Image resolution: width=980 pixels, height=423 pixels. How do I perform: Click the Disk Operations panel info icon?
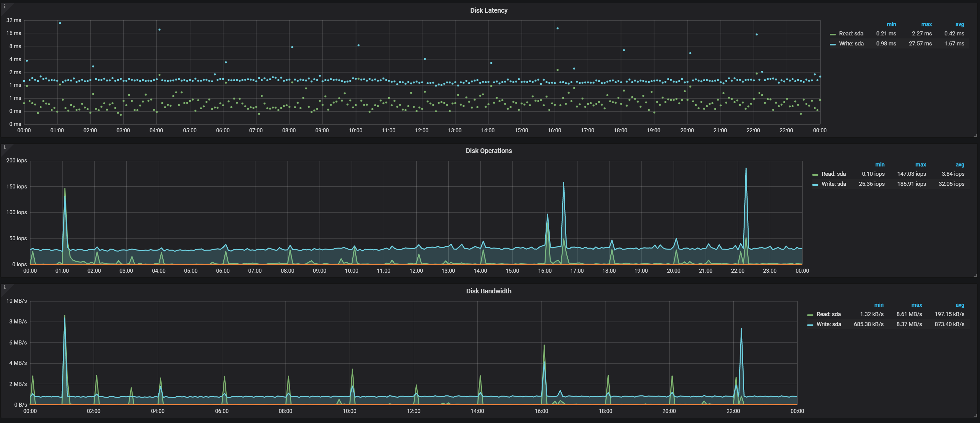tap(4, 147)
